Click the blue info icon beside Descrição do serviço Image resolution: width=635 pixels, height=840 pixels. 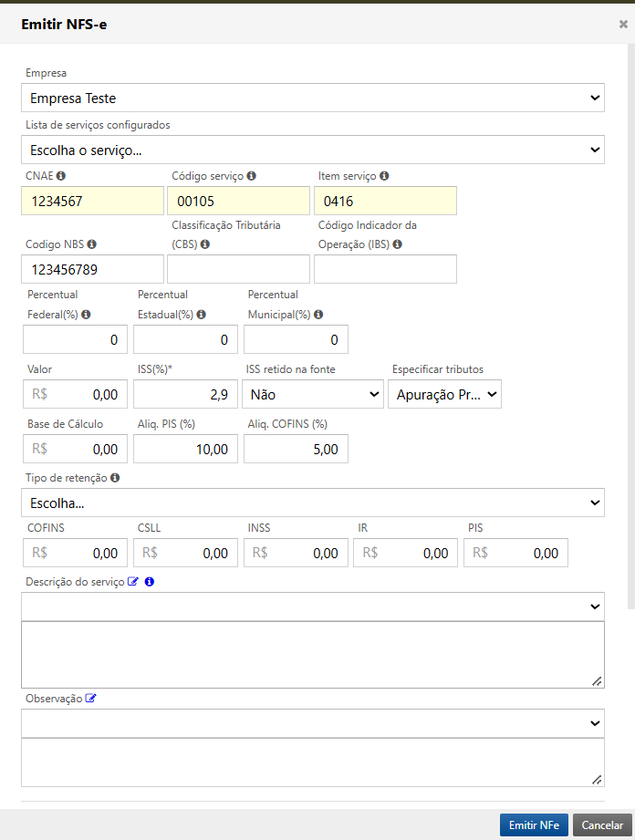(x=150, y=582)
